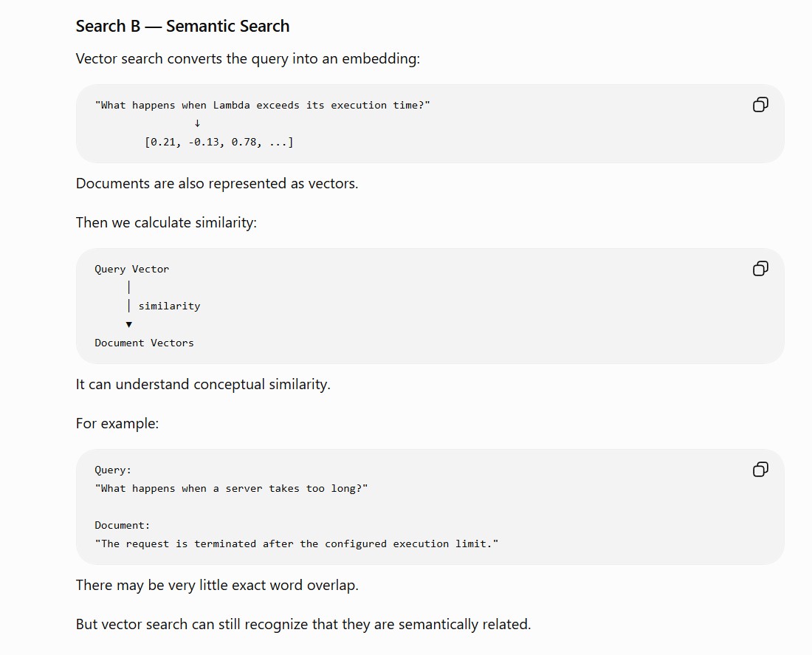Click the down arrow below the Lambda query

point(197,123)
